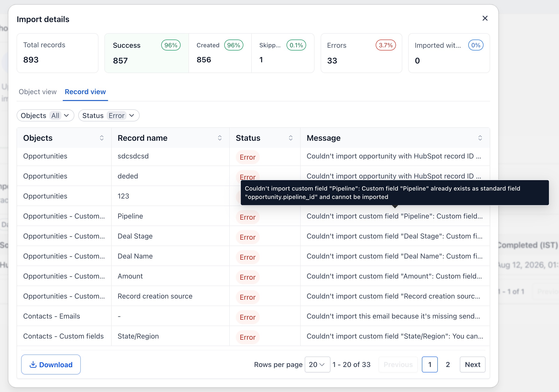Viewport: 559px width, 392px height.
Task: Click the Success 857 summary card
Action: [x=146, y=53]
